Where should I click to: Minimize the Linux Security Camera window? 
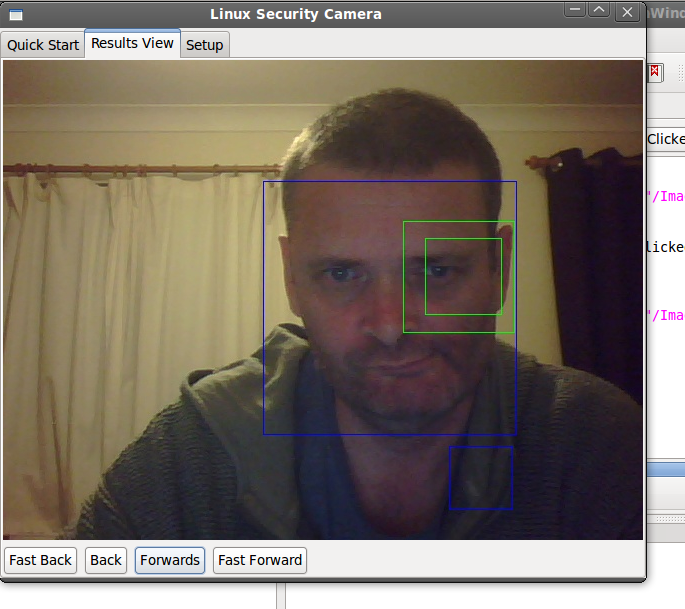574,11
